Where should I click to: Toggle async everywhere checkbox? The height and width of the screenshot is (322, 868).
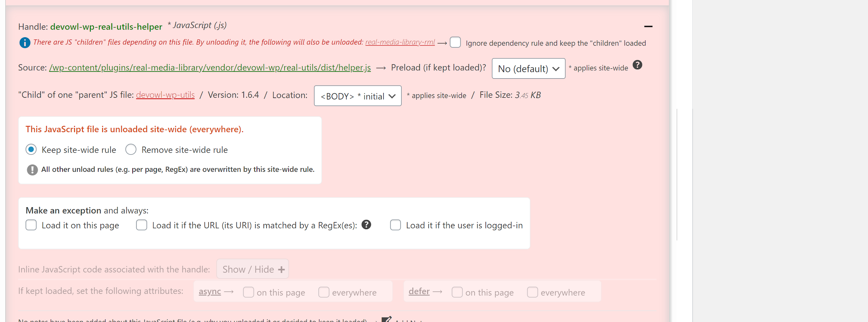click(x=324, y=292)
